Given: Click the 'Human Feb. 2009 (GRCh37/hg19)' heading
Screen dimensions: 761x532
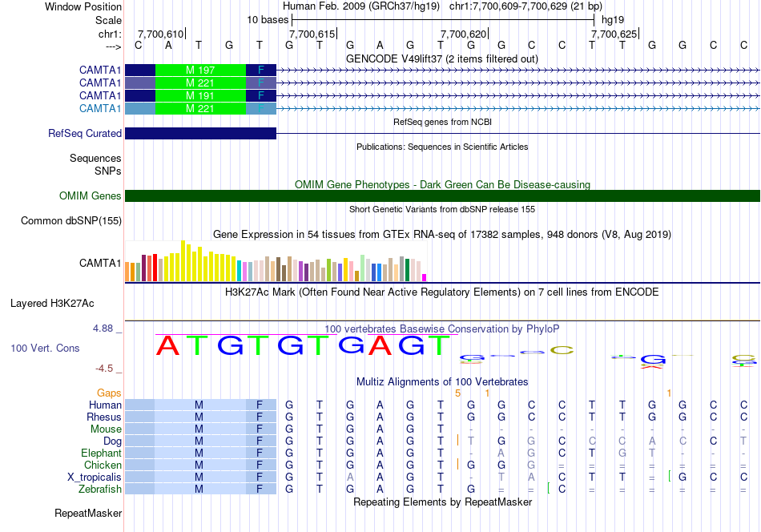Looking at the screenshot, I should point(361,6).
